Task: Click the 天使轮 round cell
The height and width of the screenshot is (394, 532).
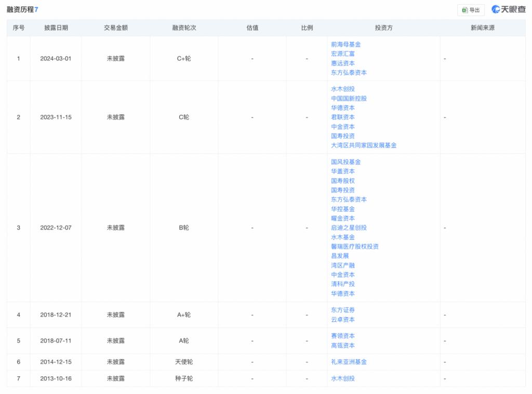Action: (184, 362)
